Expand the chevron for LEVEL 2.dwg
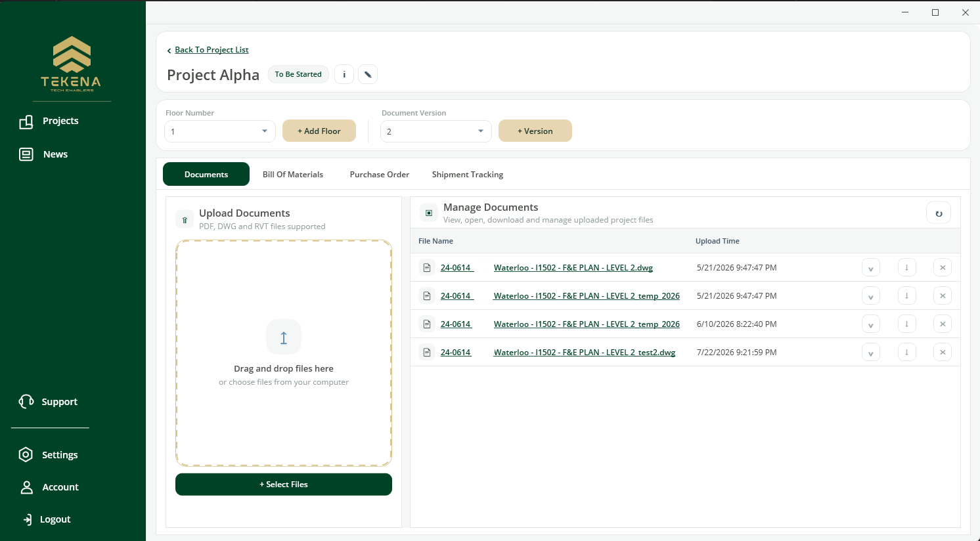Viewport: 980px width, 541px height. (x=871, y=268)
